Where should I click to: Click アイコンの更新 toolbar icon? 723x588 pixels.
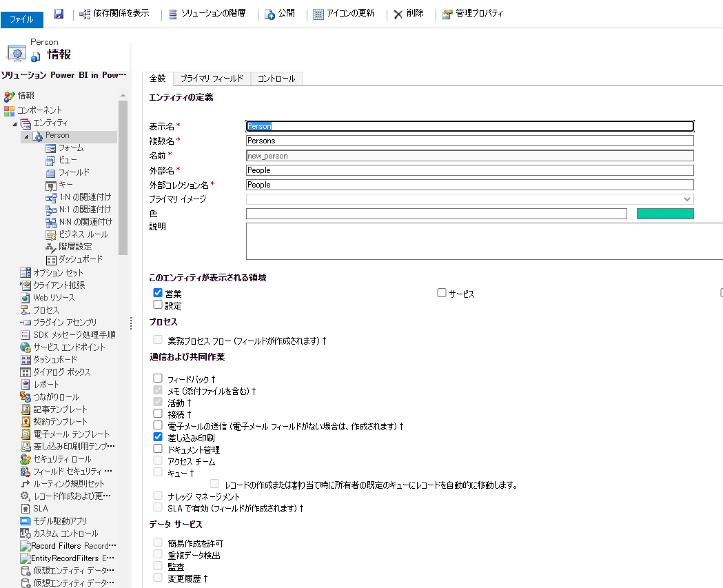(x=318, y=14)
